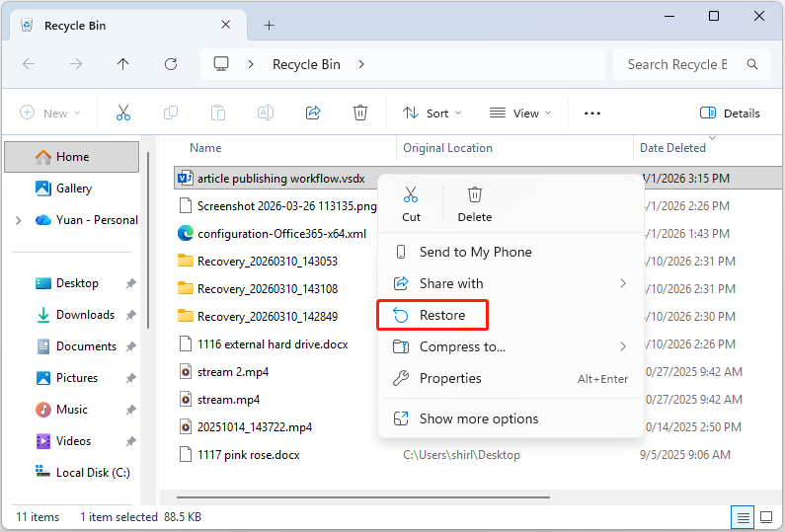Open Properties from the context menu
Screen dimensions: 785x532
pyautogui.click(x=510, y=378)
